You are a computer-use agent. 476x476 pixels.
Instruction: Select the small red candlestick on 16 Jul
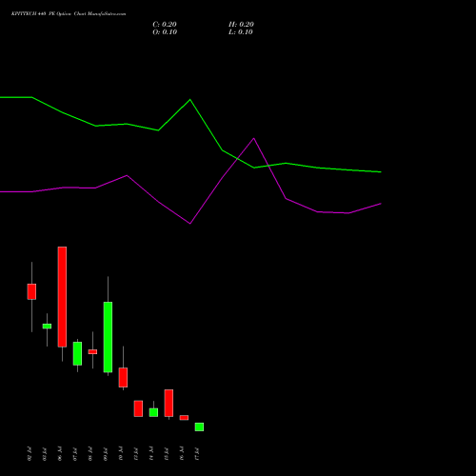click(x=184, y=418)
